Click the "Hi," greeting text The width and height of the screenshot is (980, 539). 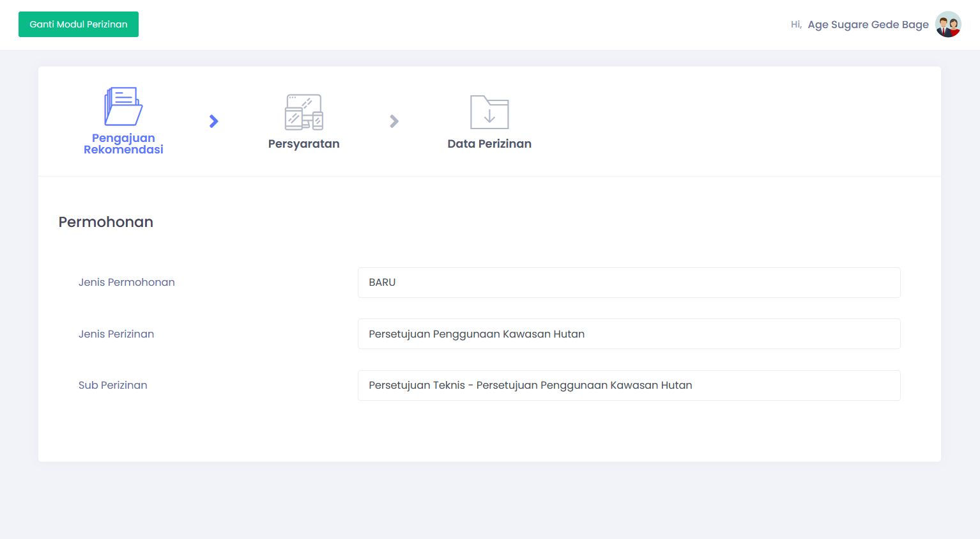796,24
